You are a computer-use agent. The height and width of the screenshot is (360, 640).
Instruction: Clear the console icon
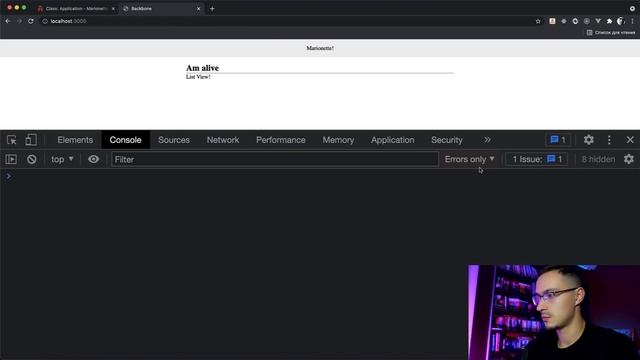point(31,159)
